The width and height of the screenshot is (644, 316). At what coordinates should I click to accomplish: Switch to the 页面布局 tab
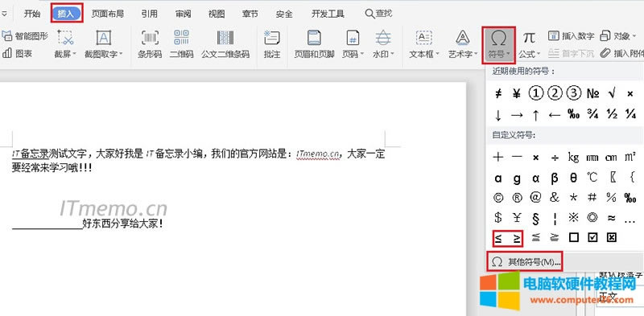point(108,14)
